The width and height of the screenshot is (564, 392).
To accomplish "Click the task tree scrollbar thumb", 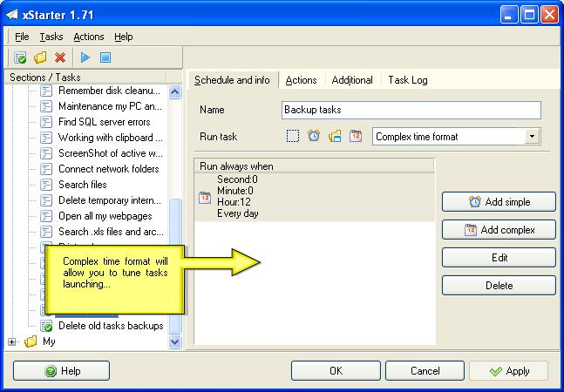I will click(175, 266).
